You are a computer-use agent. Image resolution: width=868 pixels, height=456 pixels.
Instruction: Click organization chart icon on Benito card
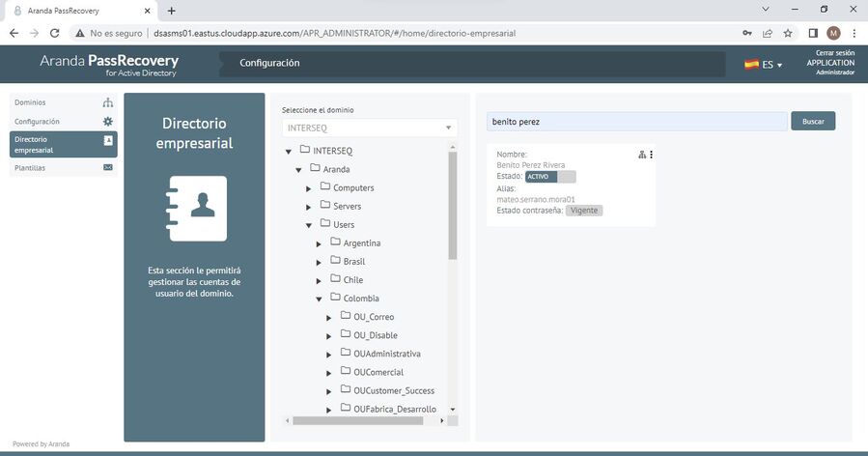pyautogui.click(x=642, y=155)
